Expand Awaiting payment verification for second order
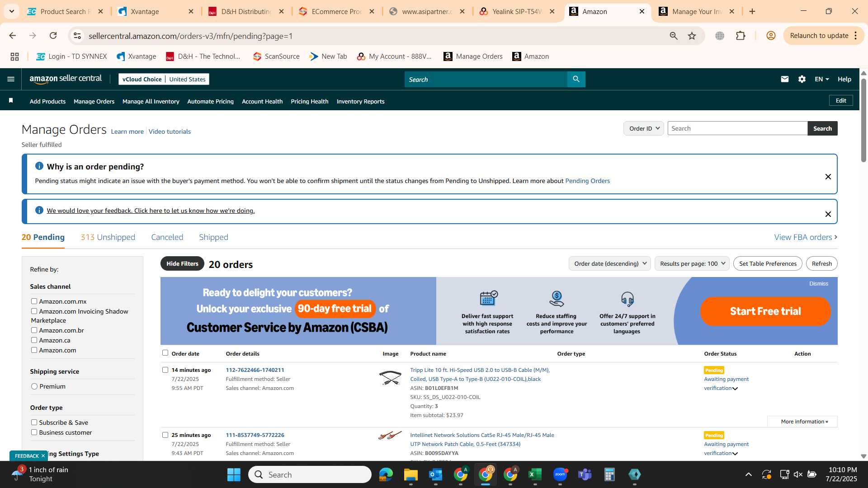868x488 pixels. click(x=735, y=454)
